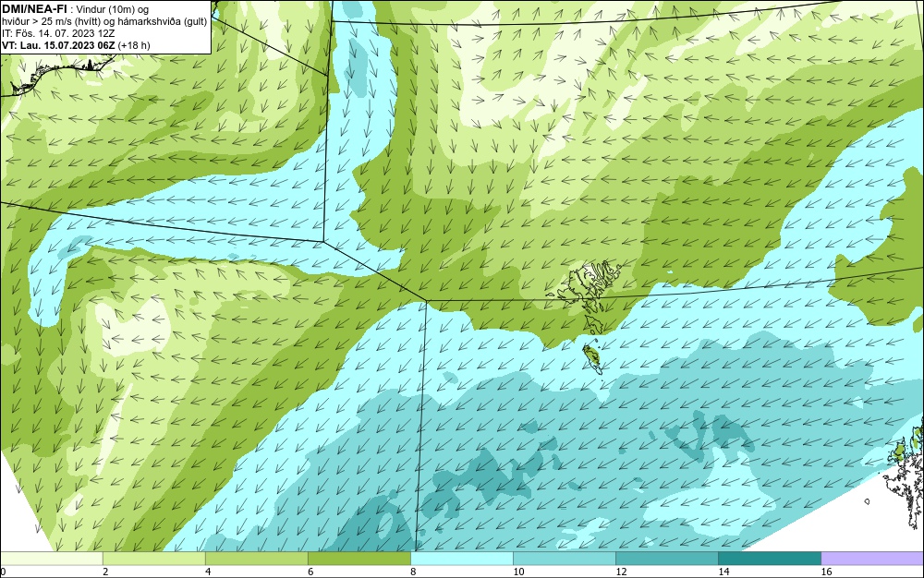Click the 'Vindur (10m) og' text in the header
The height and width of the screenshot is (578, 924).
113,9
